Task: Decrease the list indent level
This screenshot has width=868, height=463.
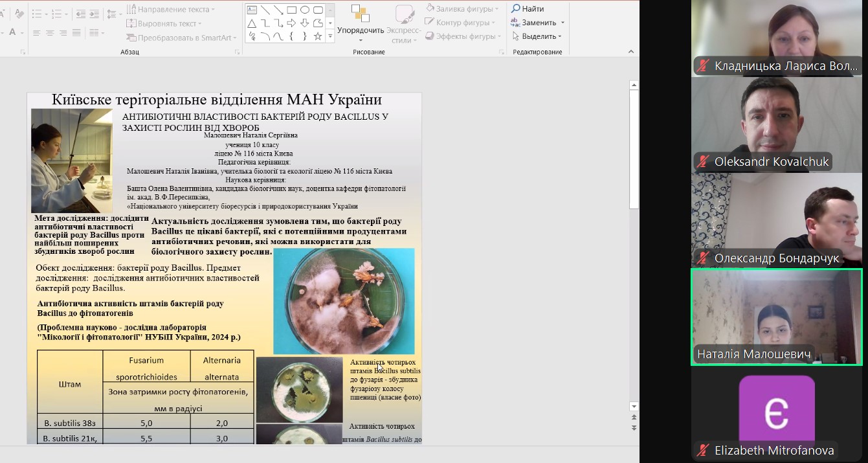Action: pyautogui.click(x=80, y=14)
